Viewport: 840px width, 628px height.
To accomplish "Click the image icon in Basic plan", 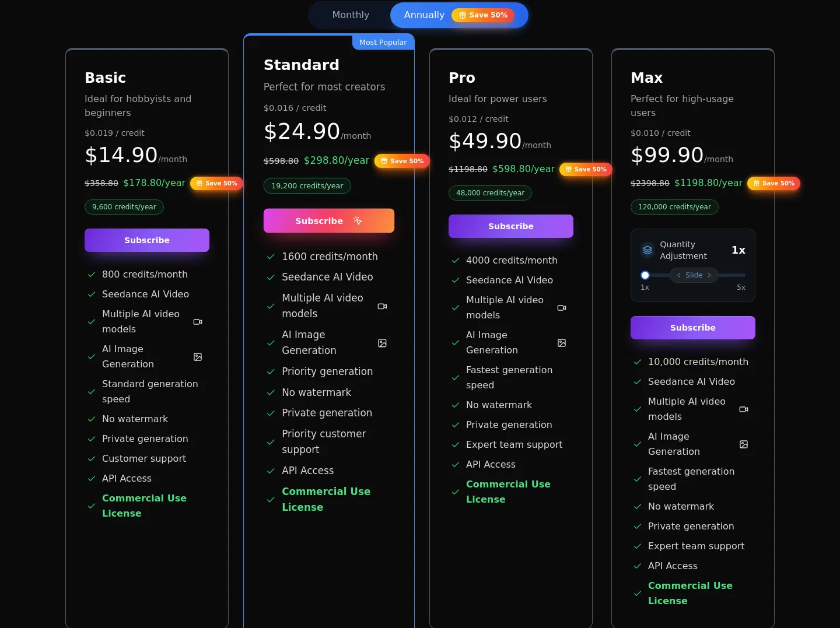I will pos(198,357).
